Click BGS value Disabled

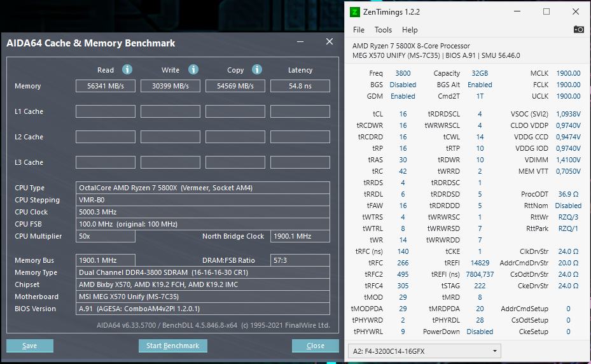click(x=403, y=85)
